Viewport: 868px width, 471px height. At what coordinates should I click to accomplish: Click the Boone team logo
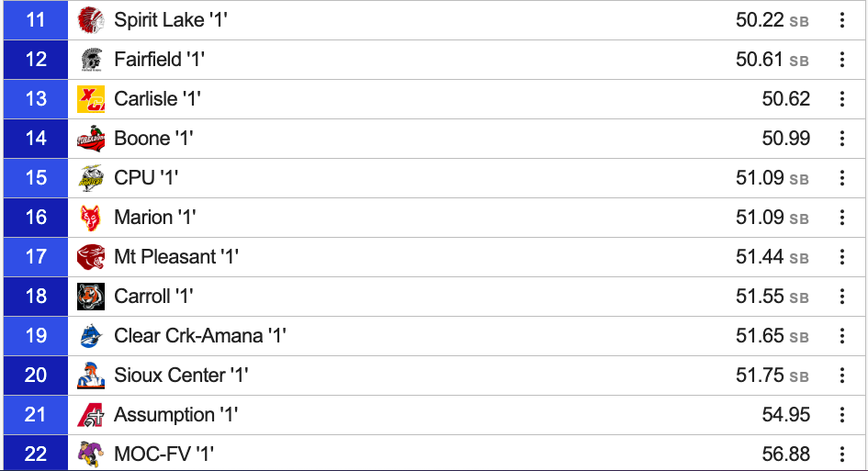pyautogui.click(x=91, y=139)
